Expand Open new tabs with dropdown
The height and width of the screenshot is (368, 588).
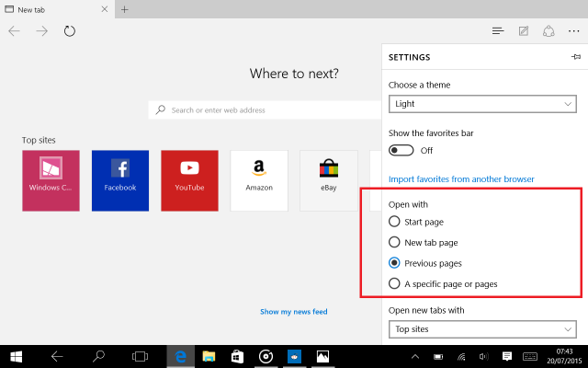(x=482, y=328)
